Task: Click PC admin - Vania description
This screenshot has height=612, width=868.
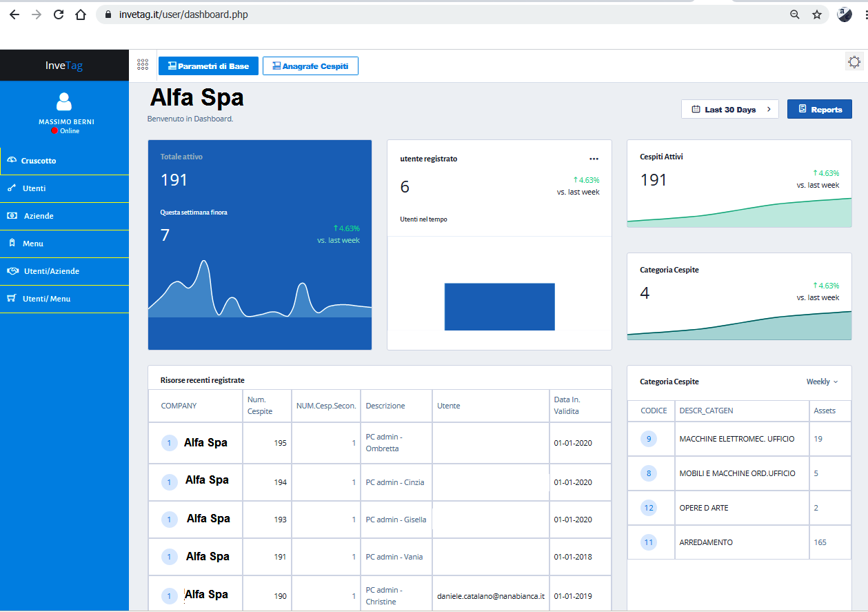Action: pos(394,557)
